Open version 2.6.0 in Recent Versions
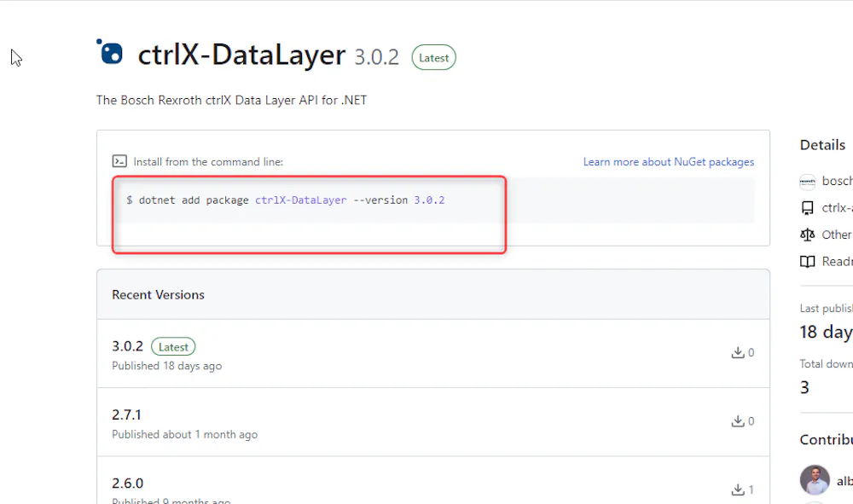 click(127, 484)
